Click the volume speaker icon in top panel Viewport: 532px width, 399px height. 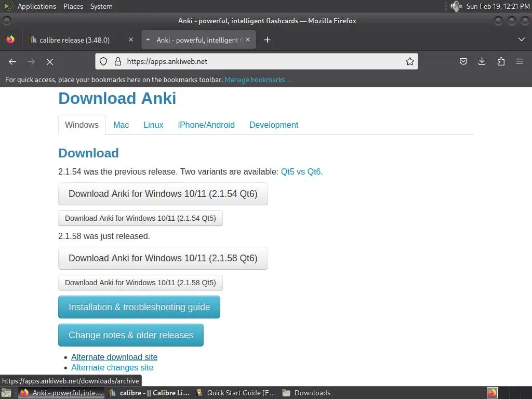pyautogui.click(x=456, y=6)
